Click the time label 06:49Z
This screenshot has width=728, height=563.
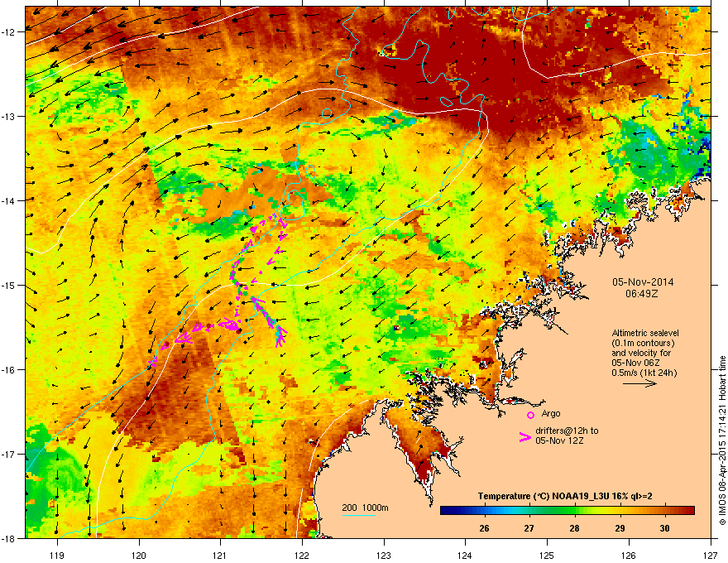(642, 294)
